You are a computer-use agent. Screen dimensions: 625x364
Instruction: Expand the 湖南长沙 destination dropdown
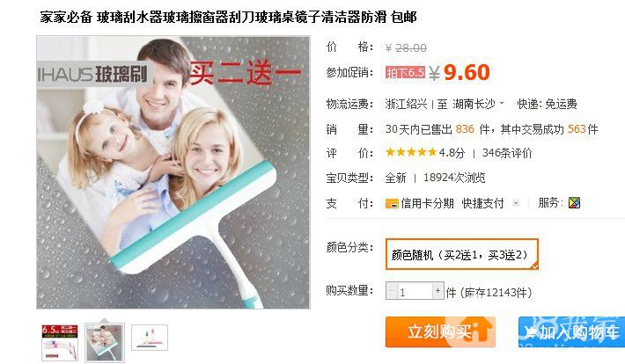pyautogui.click(x=502, y=104)
